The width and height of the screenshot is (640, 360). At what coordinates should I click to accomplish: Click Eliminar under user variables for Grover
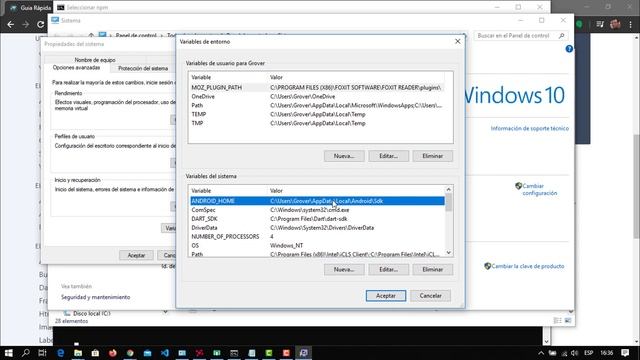click(432, 156)
